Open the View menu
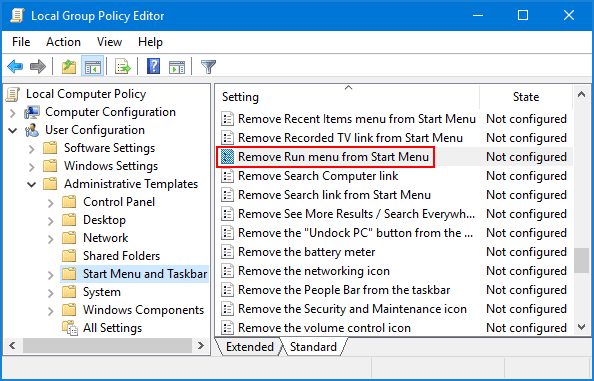The width and height of the screenshot is (594, 381). [109, 42]
